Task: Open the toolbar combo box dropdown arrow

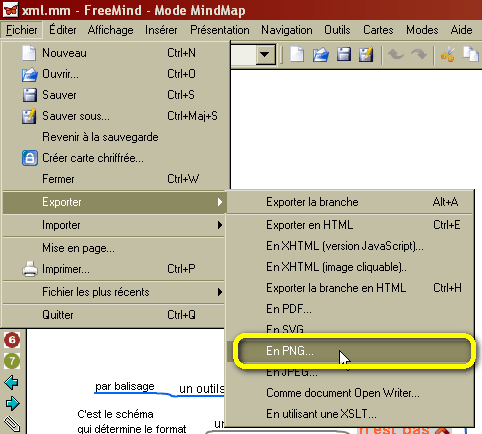Action: pyautogui.click(x=265, y=54)
